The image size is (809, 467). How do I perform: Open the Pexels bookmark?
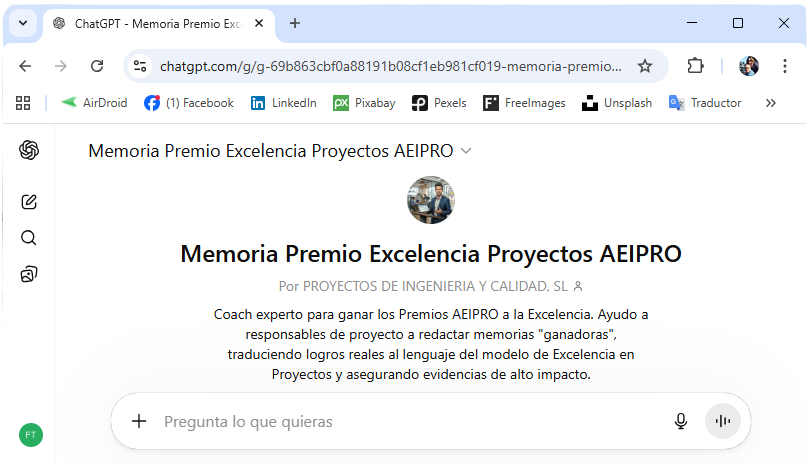(x=439, y=103)
